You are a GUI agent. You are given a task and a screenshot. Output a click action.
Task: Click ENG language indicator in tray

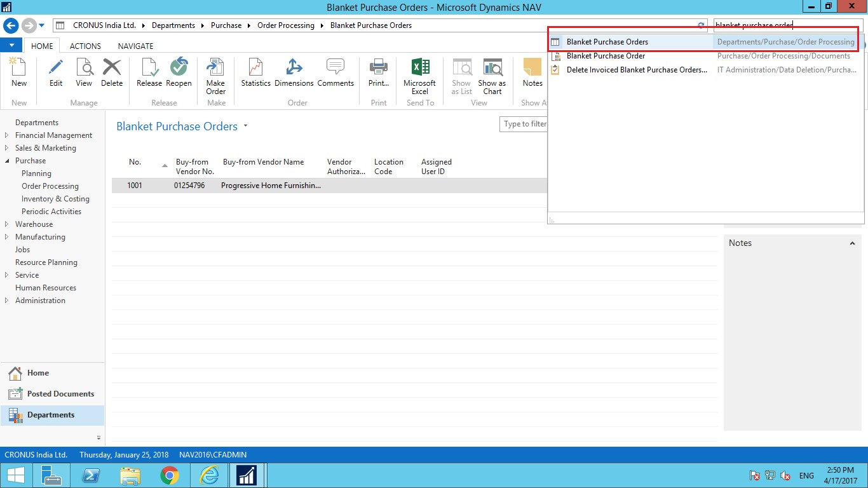tap(806, 476)
